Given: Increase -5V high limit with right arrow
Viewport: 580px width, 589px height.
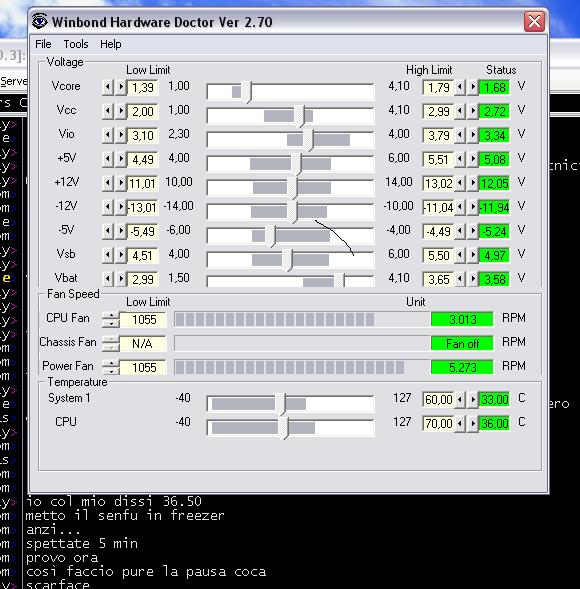Looking at the screenshot, I should click(473, 232).
